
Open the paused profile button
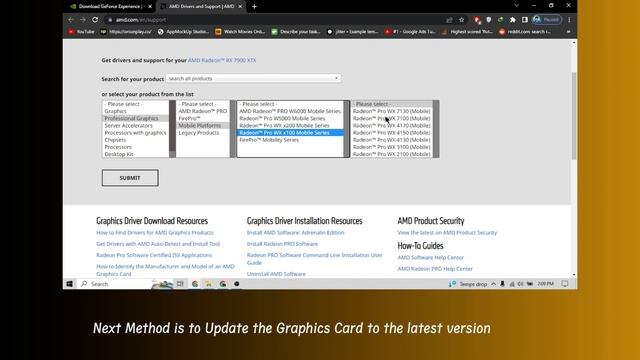pyautogui.click(x=547, y=20)
